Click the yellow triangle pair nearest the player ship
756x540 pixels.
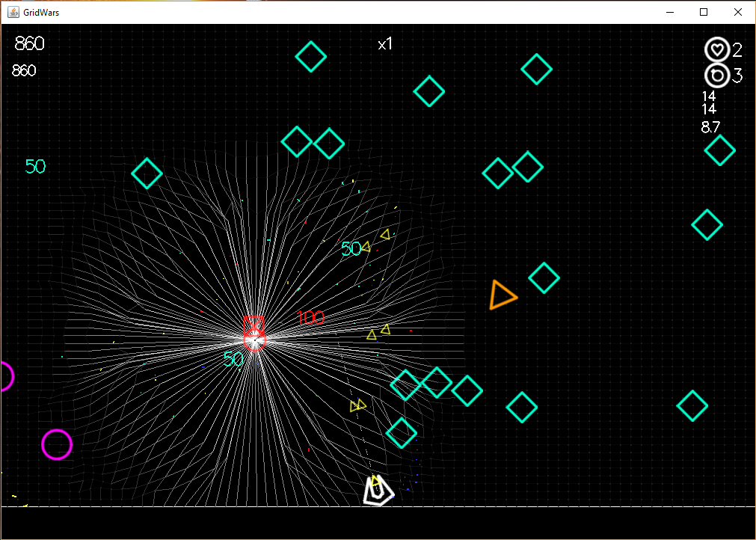tap(358, 405)
